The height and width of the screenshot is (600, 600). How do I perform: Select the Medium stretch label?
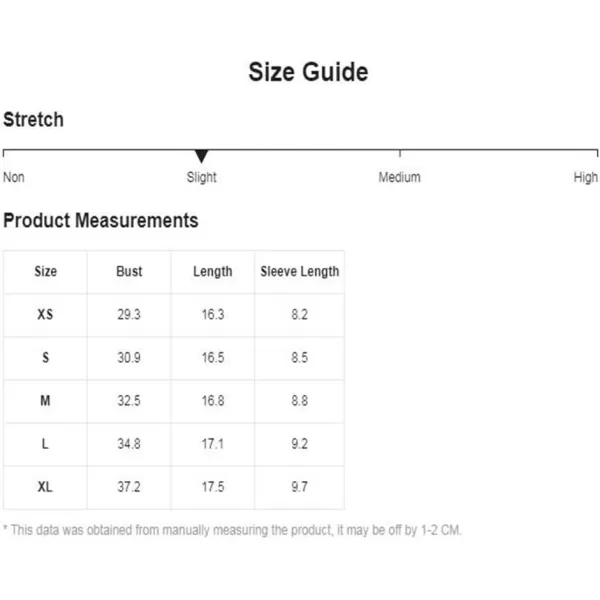pos(399,177)
